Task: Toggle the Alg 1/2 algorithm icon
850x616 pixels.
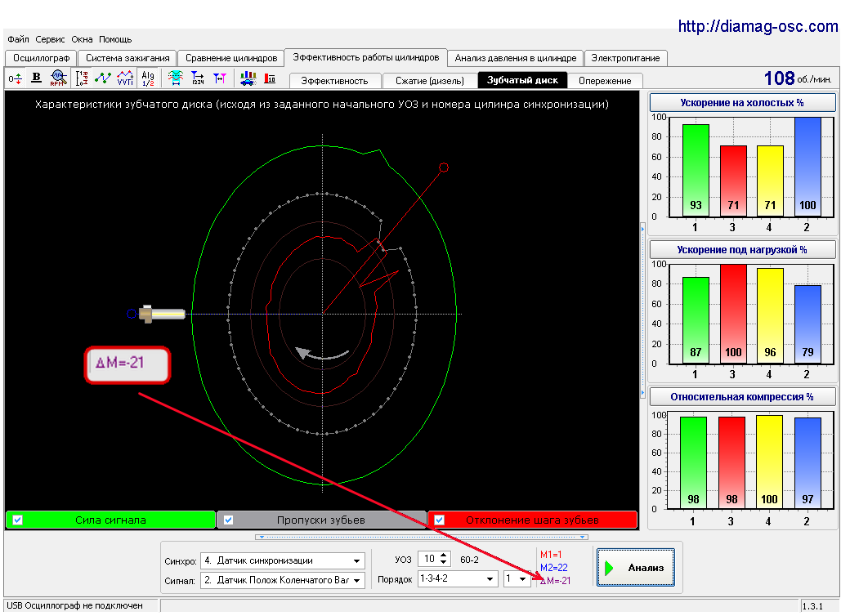Action: coord(148,78)
